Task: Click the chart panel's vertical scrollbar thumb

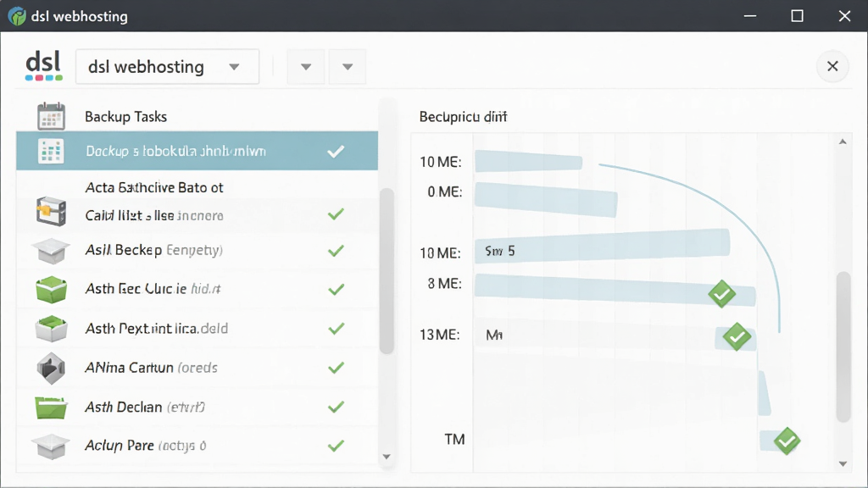Action: tap(843, 347)
